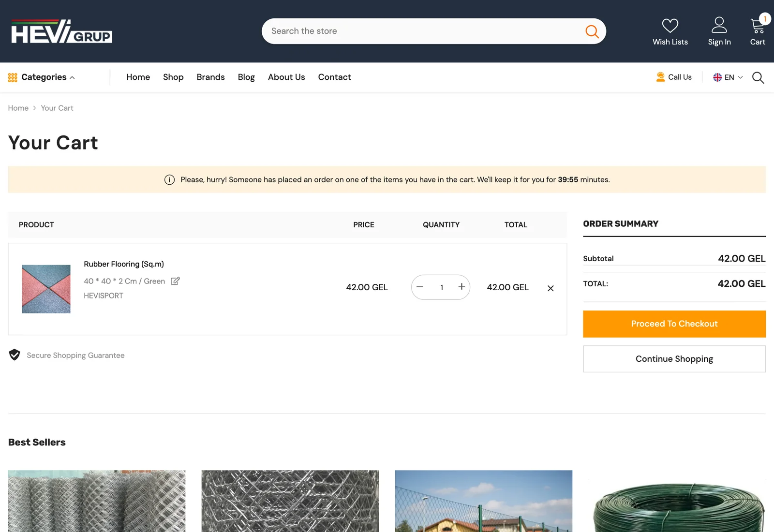Click the Your Cart breadcrumb
774x532 pixels.
click(x=57, y=108)
